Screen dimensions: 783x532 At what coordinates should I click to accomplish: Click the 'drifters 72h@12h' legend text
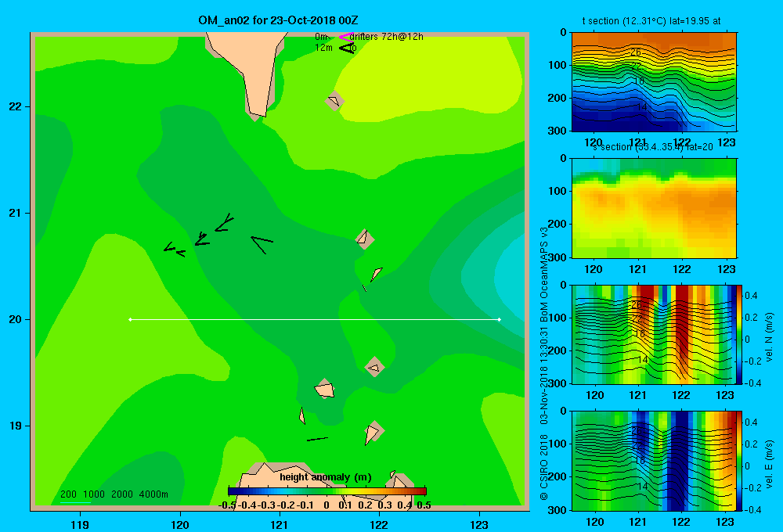[387, 37]
